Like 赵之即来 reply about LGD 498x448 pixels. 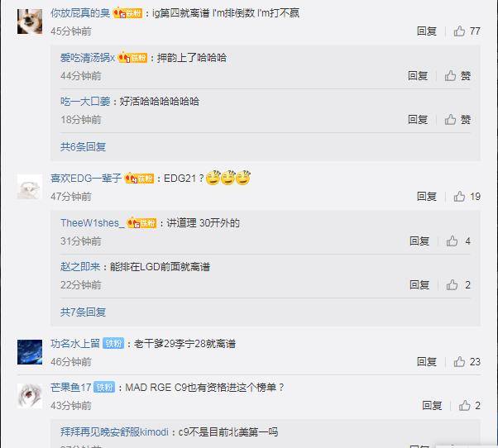(458, 285)
